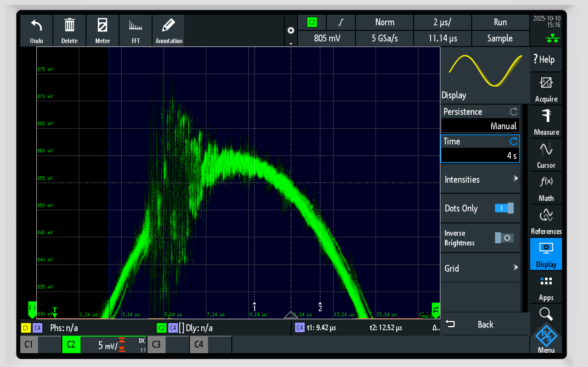Open the Acquire settings icon
Image resolution: width=588 pixels, height=367 pixels.
546,87
